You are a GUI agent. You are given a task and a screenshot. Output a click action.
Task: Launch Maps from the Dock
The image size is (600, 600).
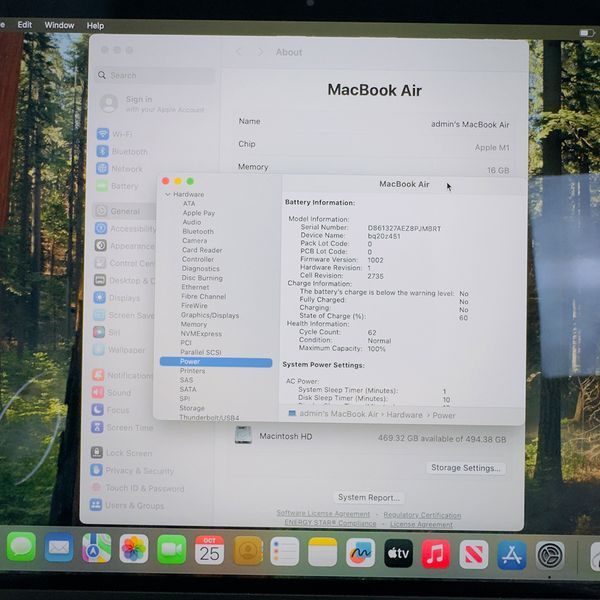(96, 548)
